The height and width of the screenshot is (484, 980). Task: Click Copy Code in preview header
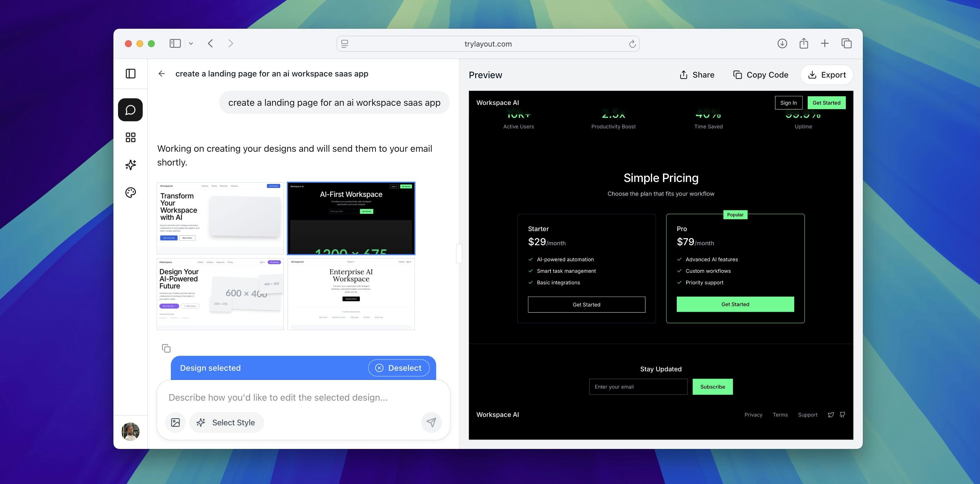pos(761,75)
